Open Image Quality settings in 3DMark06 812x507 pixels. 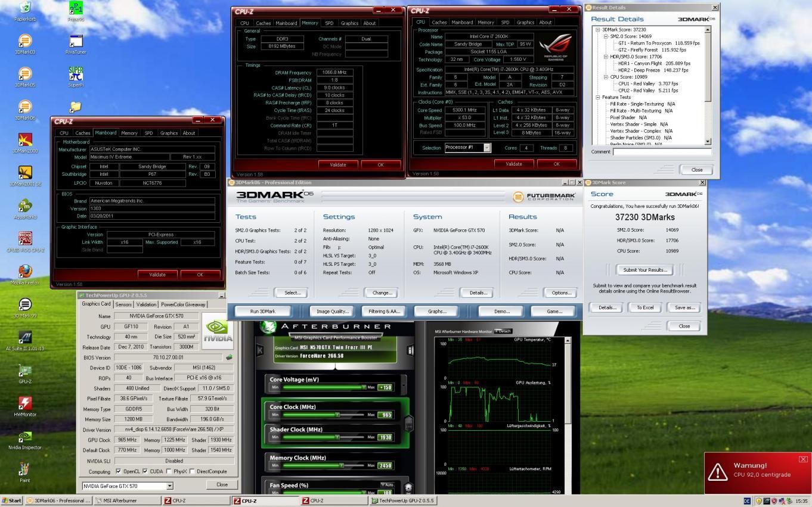click(332, 311)
